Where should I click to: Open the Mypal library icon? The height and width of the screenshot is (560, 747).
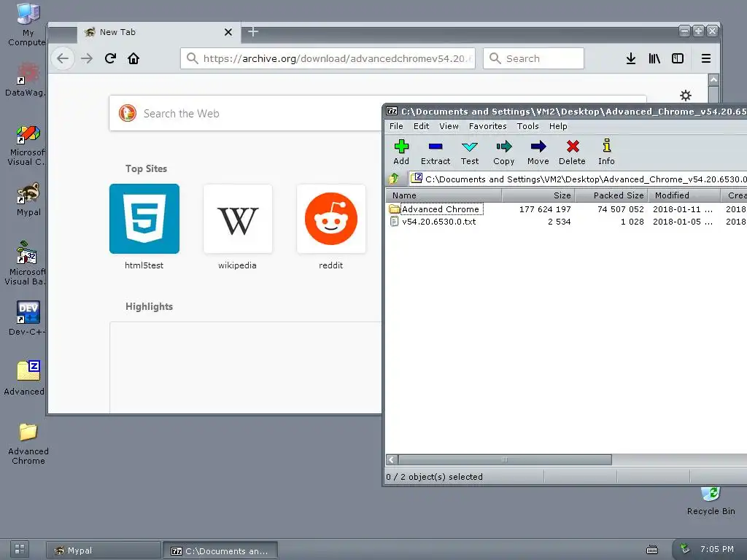[654, 58]
